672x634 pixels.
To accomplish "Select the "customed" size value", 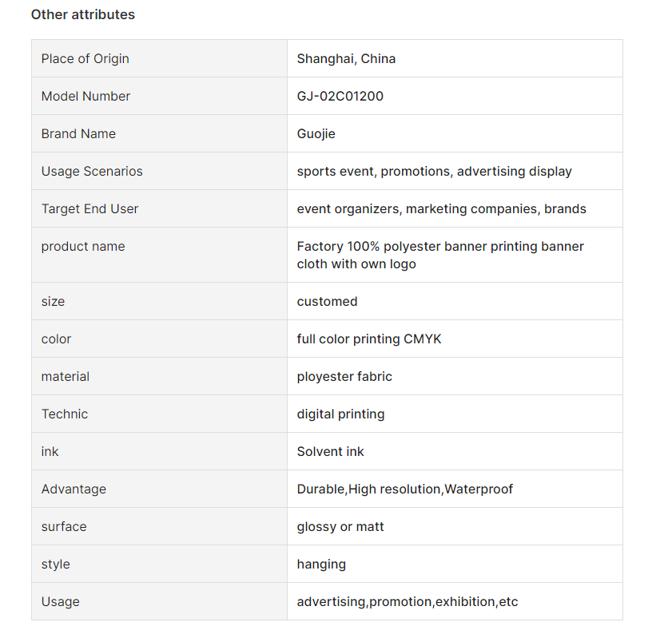I will [x=327, y=301].
